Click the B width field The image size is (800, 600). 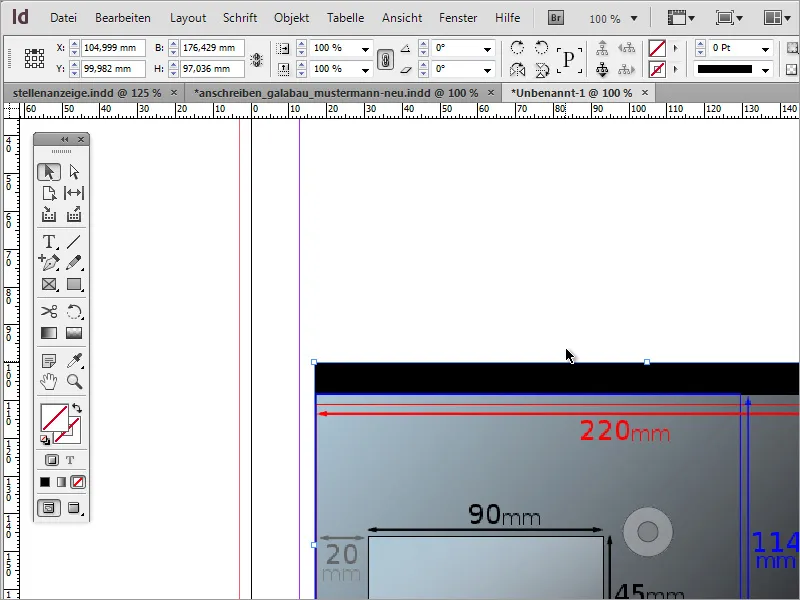pos(212,48)
